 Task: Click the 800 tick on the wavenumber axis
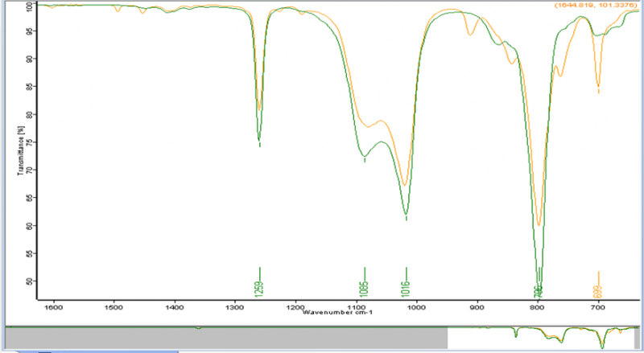point(538,307)
